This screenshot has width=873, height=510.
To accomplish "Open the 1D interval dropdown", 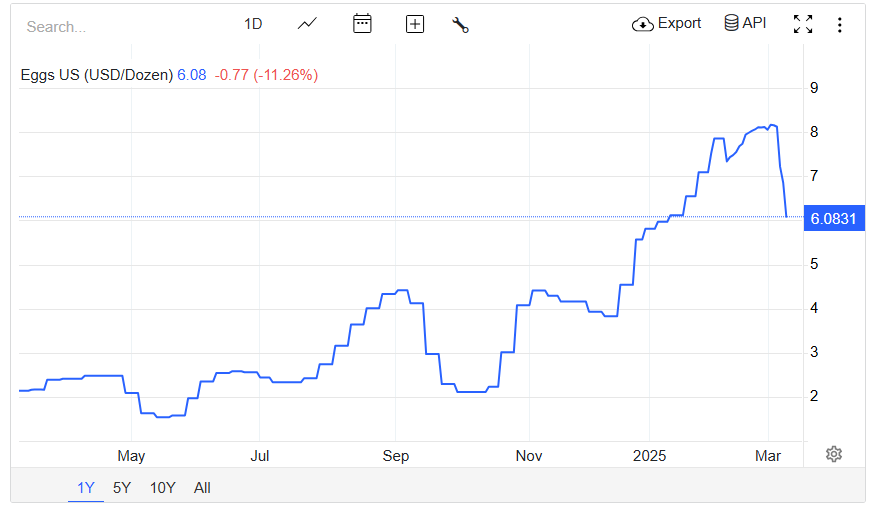I will (x=253, y=24).
